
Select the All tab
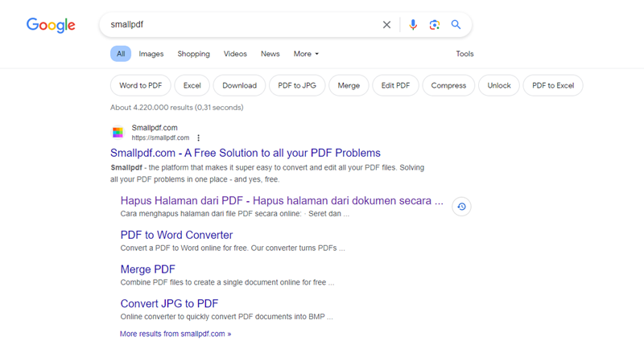(x=121, y=54)
